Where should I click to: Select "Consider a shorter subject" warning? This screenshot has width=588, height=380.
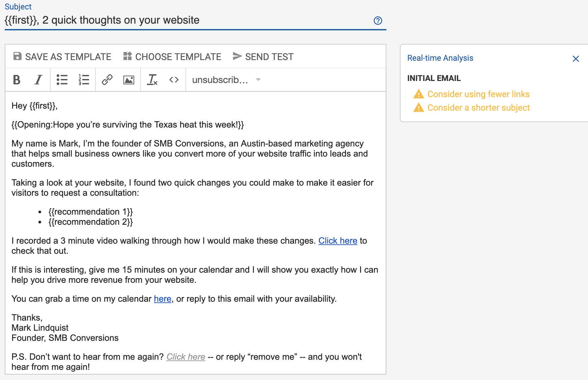(x=478, y=108)
